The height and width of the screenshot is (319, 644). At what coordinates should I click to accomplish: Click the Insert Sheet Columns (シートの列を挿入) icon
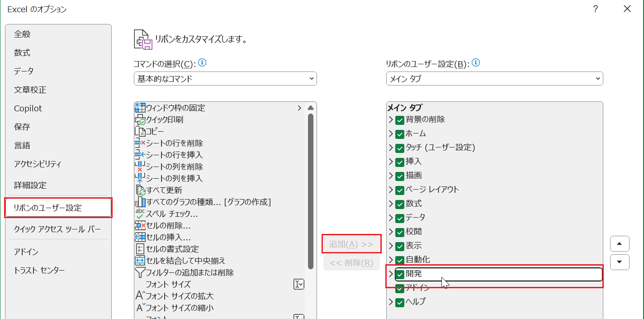pyautogui.click(x=140, y=178)
